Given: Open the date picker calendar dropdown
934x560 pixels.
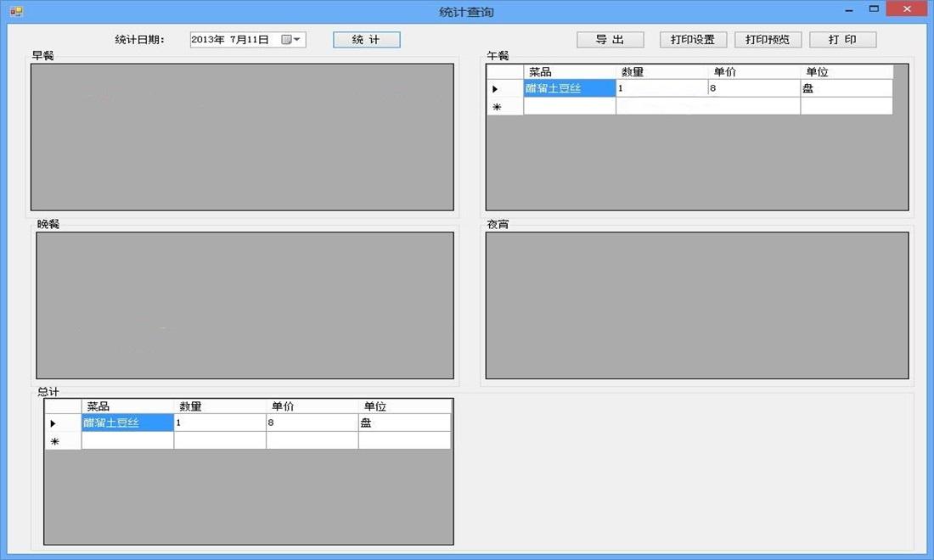Looking at the screenshot, I should (x=290, y=40).
